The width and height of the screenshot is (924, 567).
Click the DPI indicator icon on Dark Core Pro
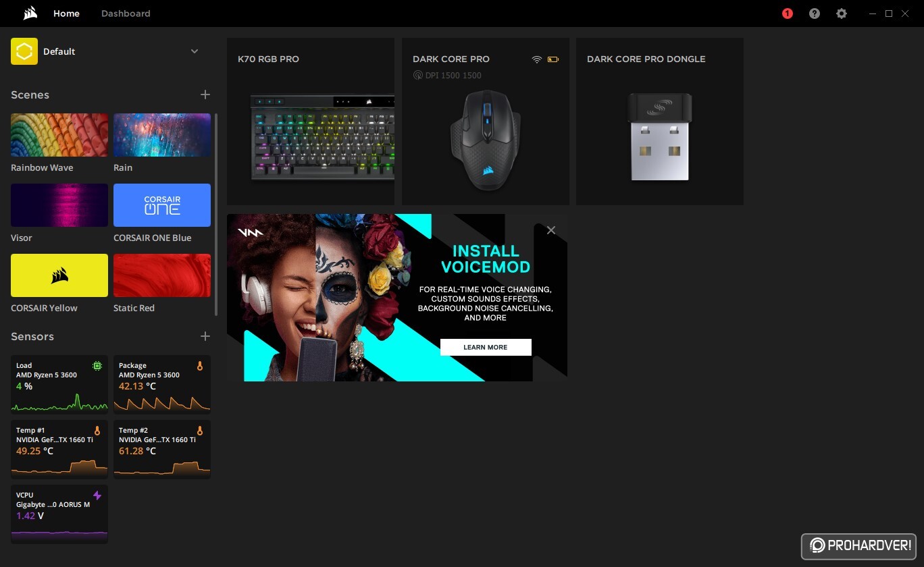(x=417, y=76)
